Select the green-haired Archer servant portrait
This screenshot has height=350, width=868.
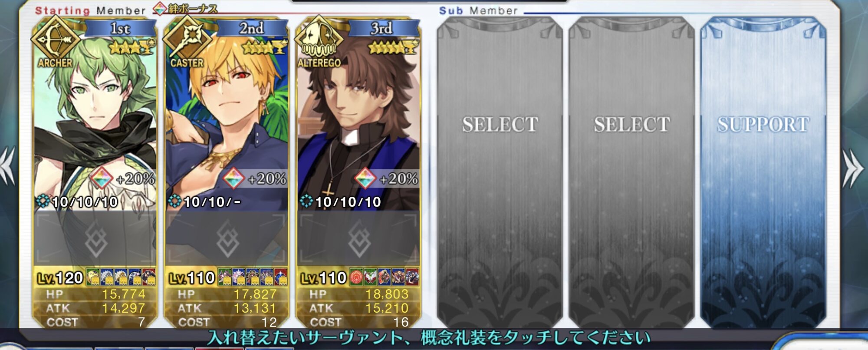pos(95,122)
